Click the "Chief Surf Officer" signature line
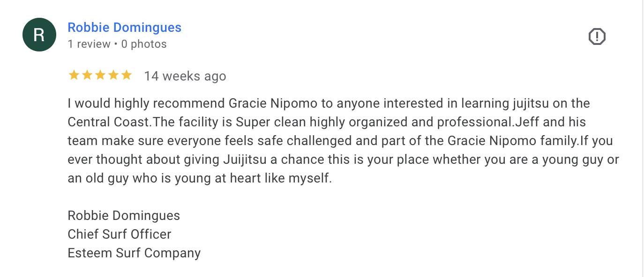644x277 pixels. (x=120, y=234)
